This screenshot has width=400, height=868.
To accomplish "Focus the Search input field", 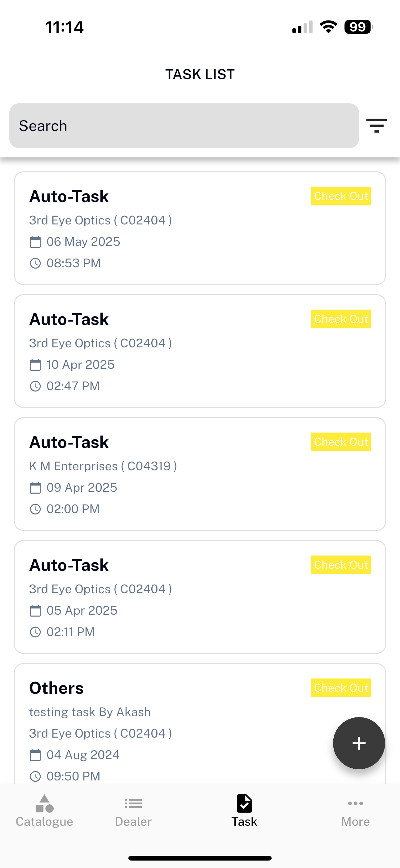I will (x=184, y=126).
